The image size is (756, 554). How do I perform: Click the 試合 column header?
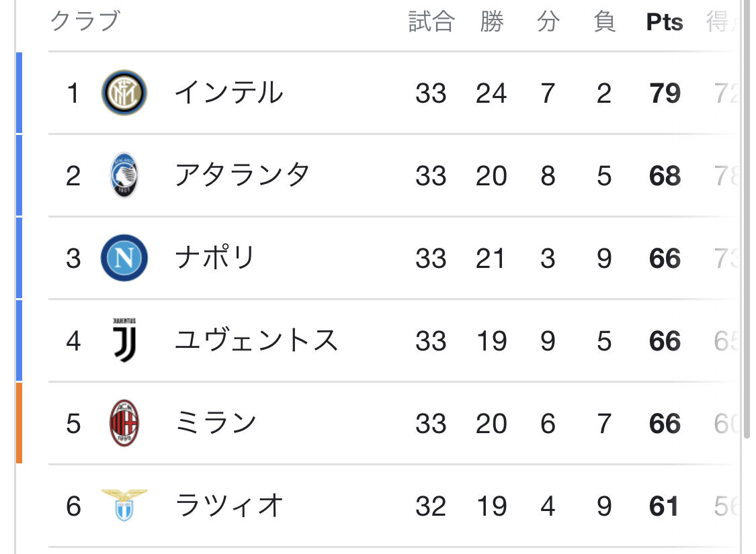[x=431, y=21]
